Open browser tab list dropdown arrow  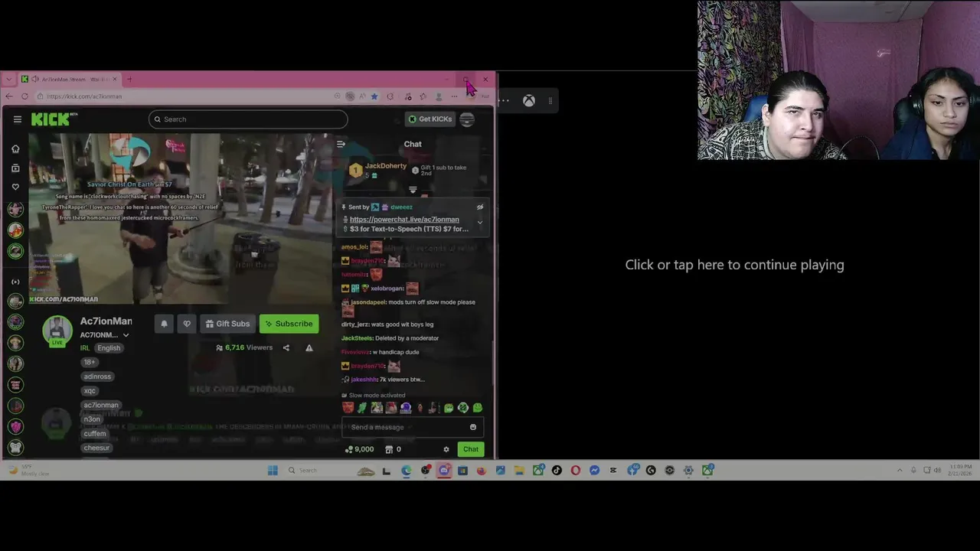click(x=9, y=80)
